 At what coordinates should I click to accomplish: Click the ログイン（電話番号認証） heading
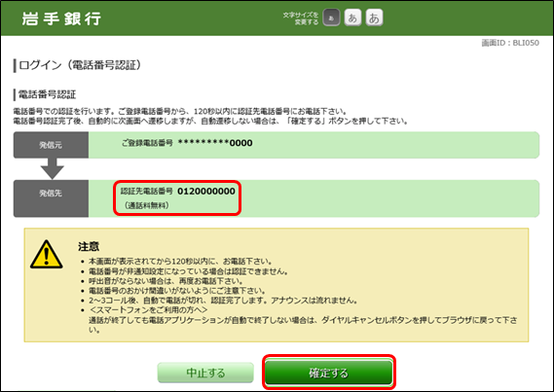80,65
